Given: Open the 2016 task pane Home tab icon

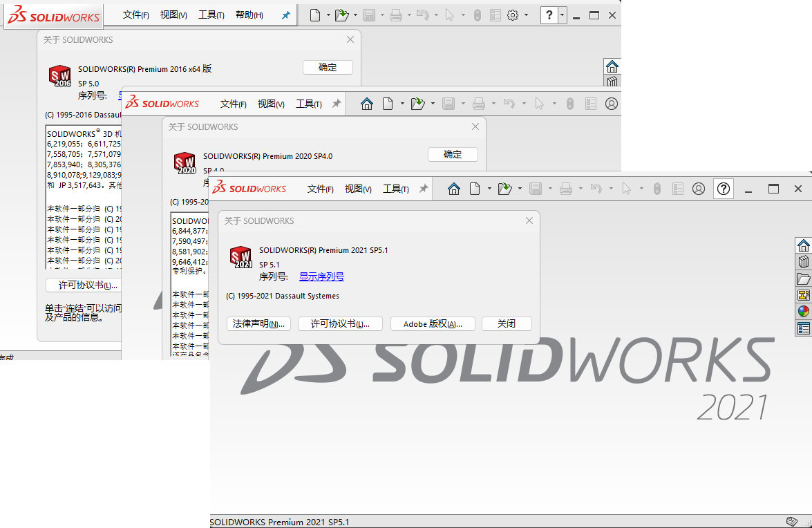Looking at the screenshot, I should pos(612,66).
